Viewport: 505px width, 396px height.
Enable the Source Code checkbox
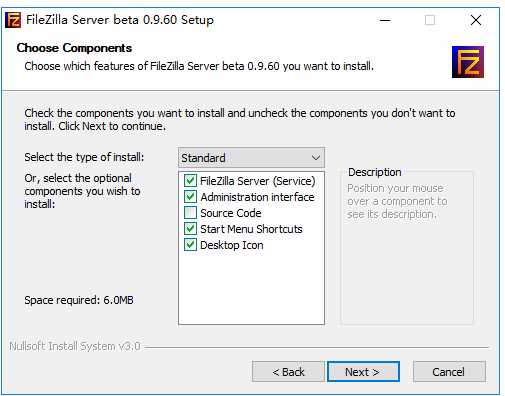(190, 213)
